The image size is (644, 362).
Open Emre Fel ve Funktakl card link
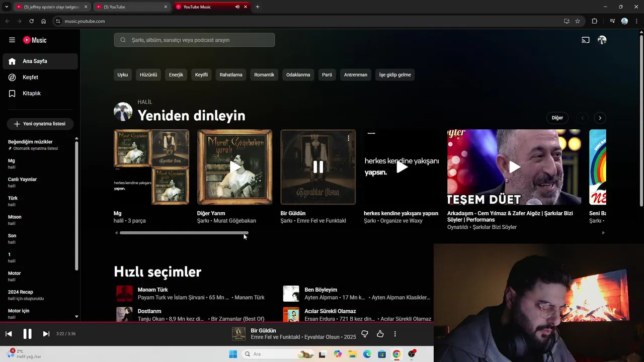(x=321, y=221)
